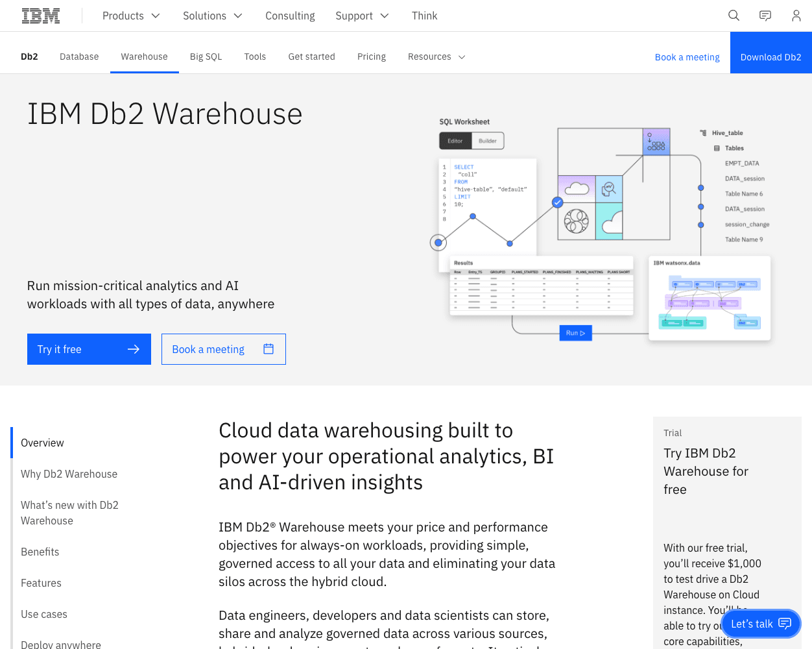Switch to the Big SQL tab
812x649 pixels.
coord(206,57)
